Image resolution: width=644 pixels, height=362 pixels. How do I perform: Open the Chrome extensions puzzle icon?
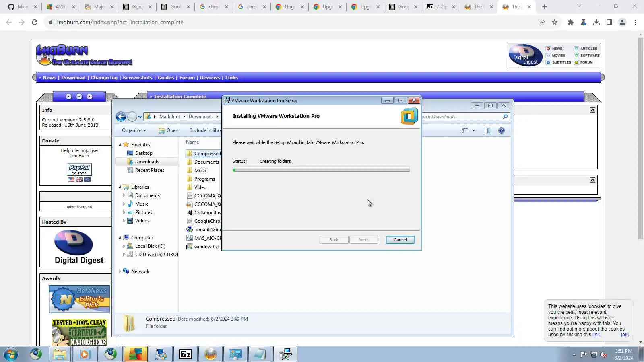[x=570, y=22]
